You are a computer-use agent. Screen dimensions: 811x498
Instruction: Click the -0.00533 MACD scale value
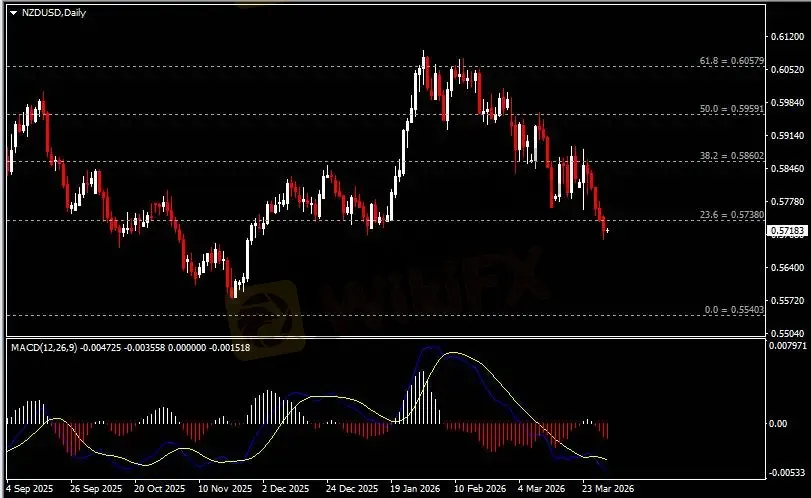785,473
